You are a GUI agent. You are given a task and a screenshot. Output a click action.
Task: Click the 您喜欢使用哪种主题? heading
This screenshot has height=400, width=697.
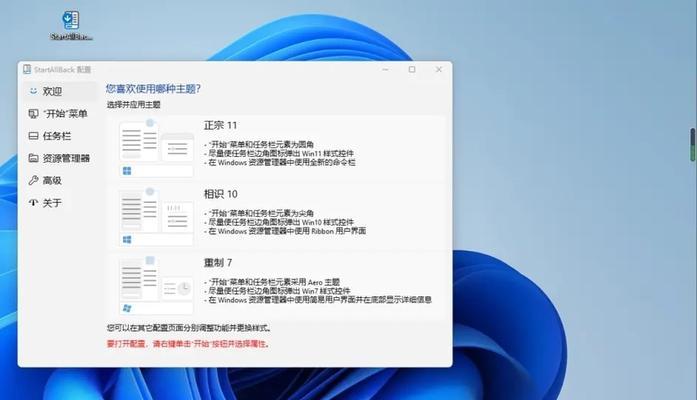pos(153,89)
